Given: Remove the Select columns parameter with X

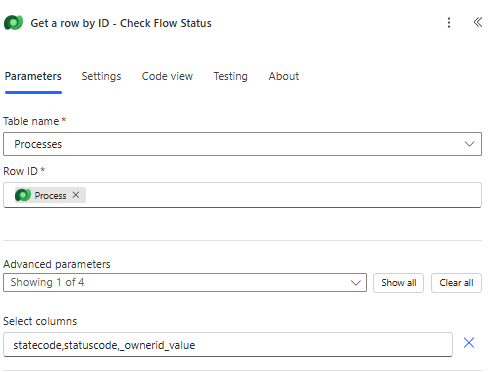Looking at the screenshot, I should pos(469,343).
